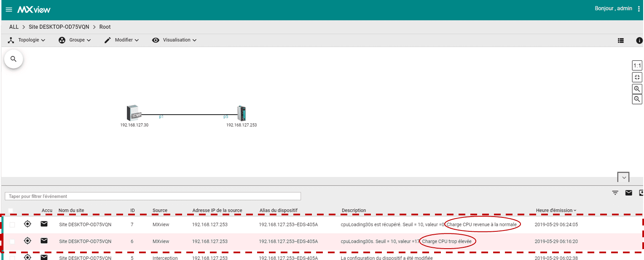This screenshot has width=644, height=260.
Task: Collapse the event panel with chevron
Action: 623,177
